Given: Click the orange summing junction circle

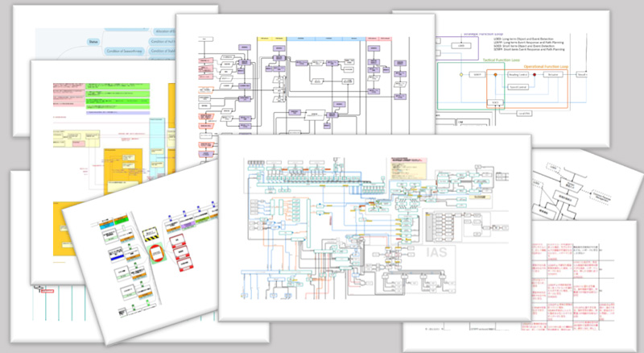Looking at the screenshot, I should (495, 75).
